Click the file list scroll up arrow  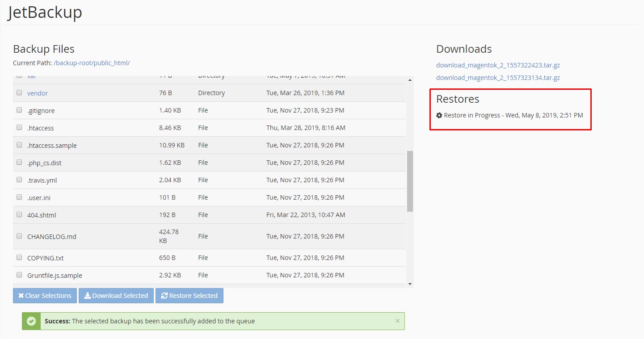[x=410, y=80]
